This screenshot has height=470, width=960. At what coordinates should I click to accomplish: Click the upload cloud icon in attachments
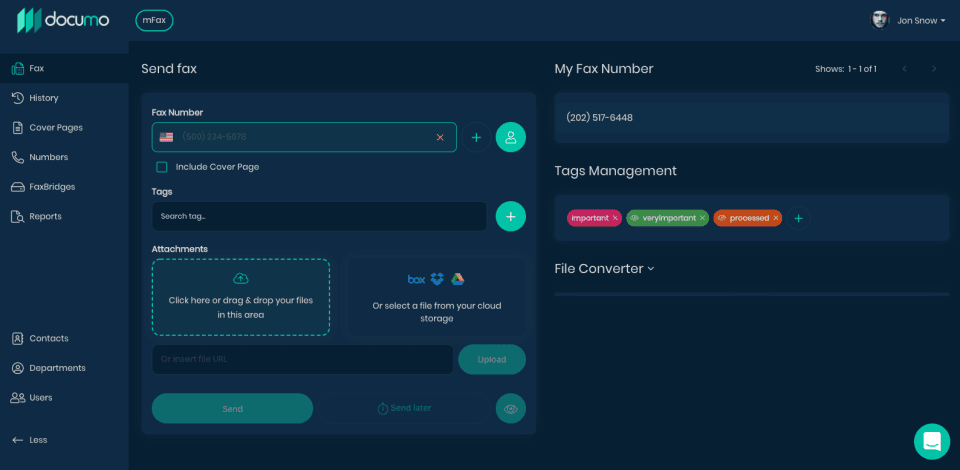(x=240, y=278)
